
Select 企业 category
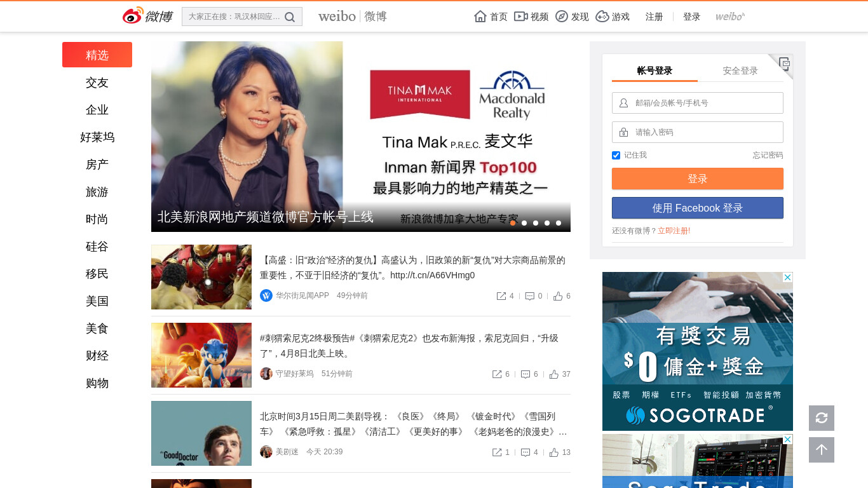[97, 110]
